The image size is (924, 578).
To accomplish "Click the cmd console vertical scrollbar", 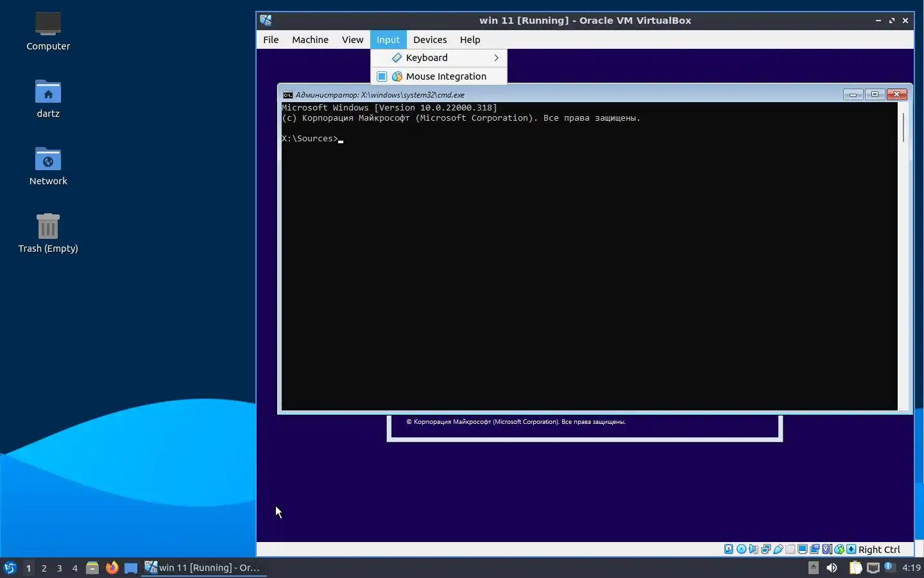I will (904, 256).
